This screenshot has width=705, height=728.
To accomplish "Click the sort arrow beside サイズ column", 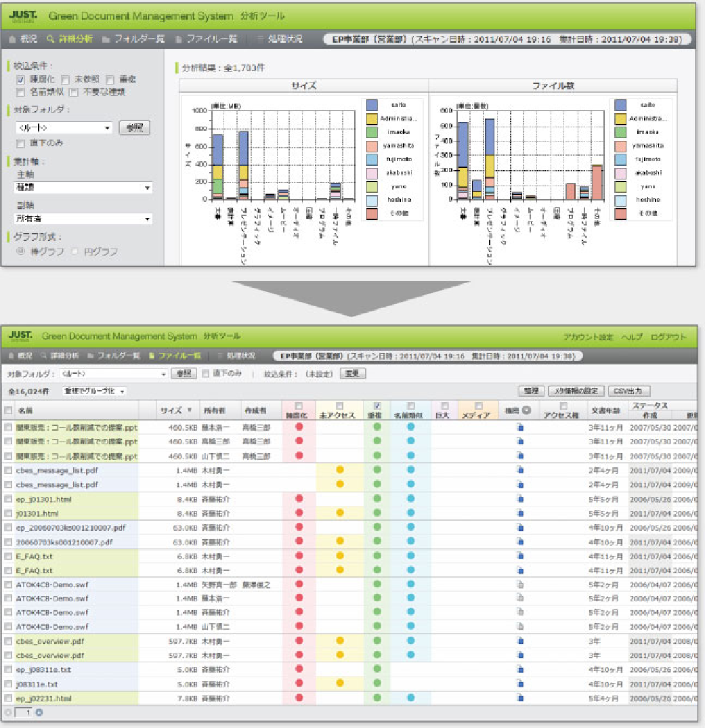I will coord(190,410).
